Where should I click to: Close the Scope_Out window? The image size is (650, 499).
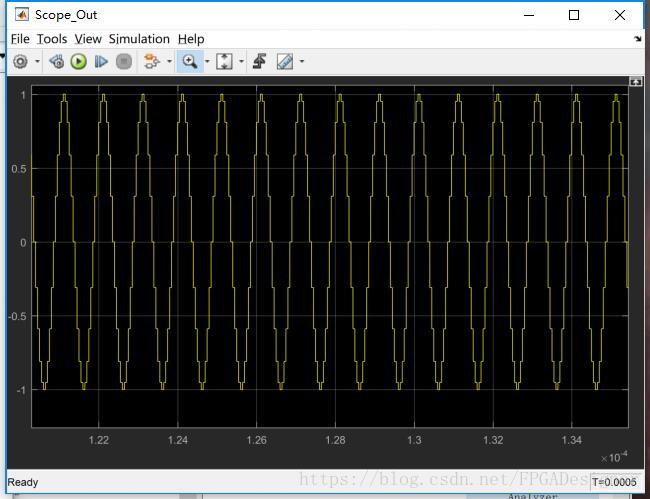click(620, 15)
